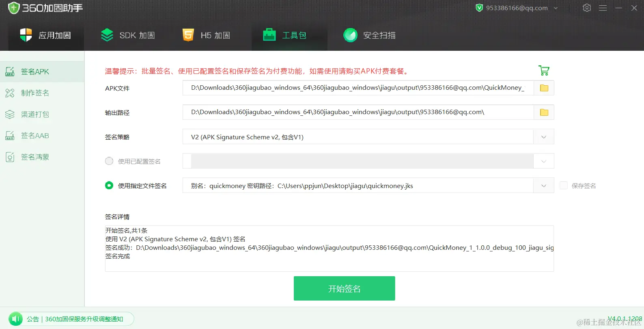Open the settings gear icon
644x329 pixels.
coord(587,8)
